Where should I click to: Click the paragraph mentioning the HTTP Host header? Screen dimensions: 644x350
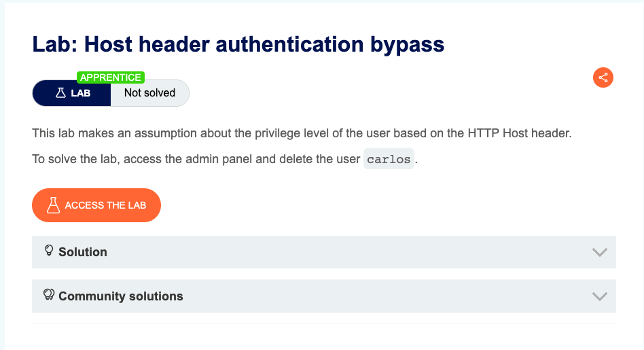(302, 133)
